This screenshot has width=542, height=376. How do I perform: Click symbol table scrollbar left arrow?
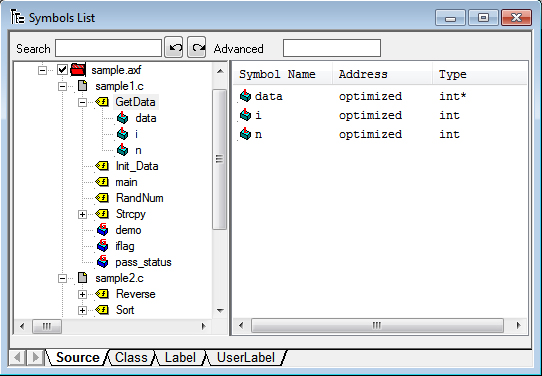click(x=241, y=326)
